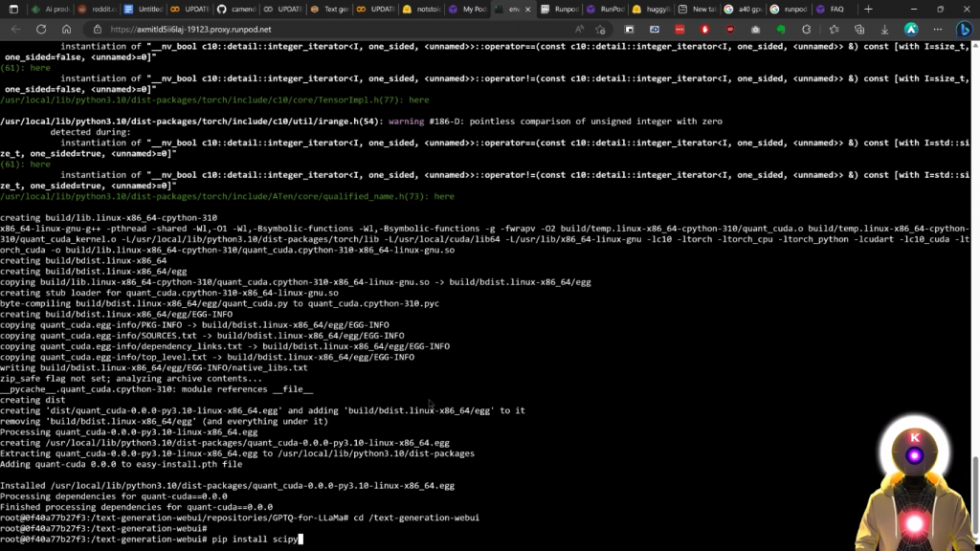Close the active env terminal tab
Screen dimensions: 980x551
[527, 10]
